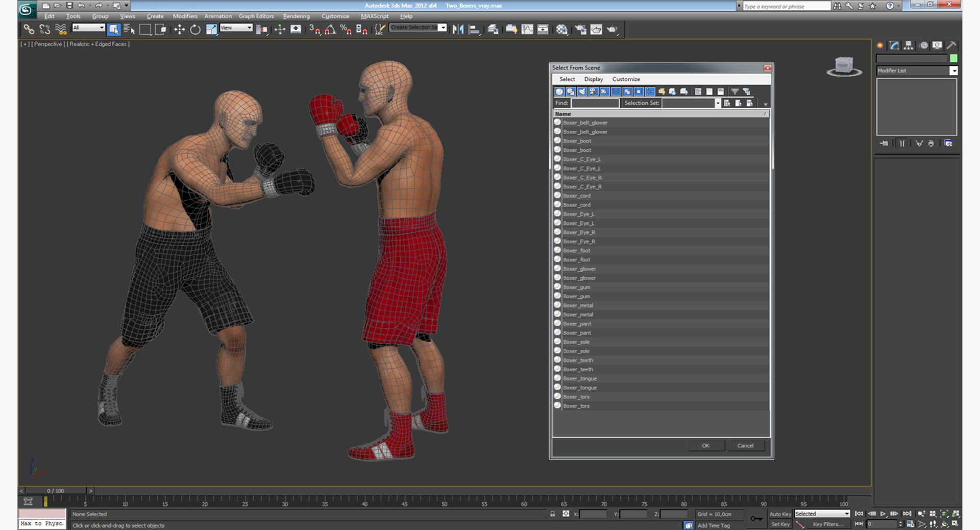The image size is (980, 530).
Task: Expand the Selection Set dropdown in dialog
Action: point(717,103)
